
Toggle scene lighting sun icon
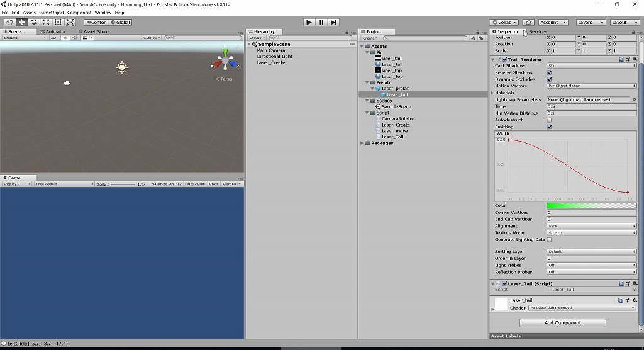coord(65,37)
